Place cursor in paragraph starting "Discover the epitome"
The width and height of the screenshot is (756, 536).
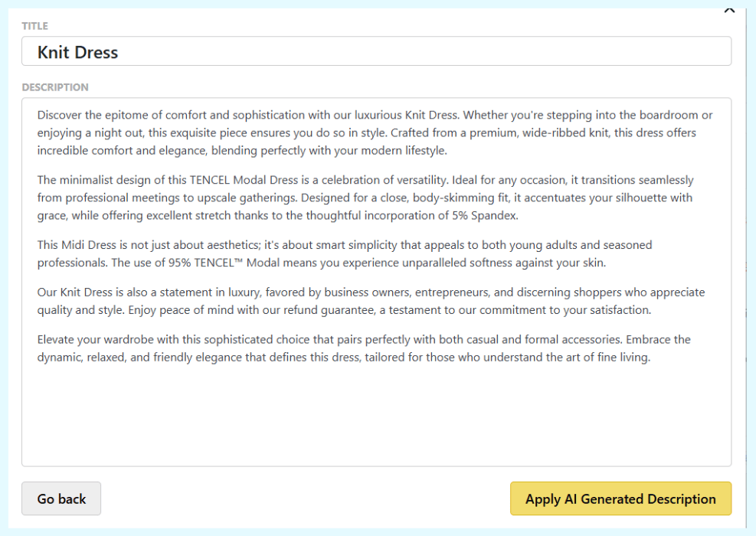click(230, 133)
